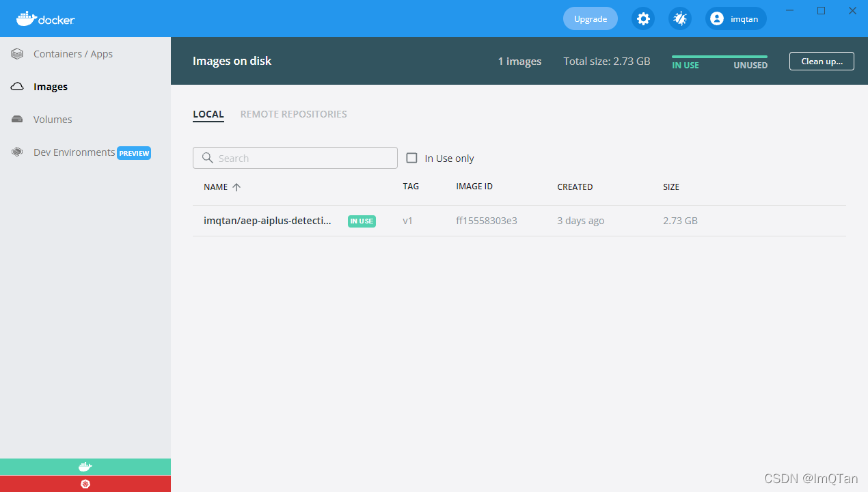The width and height of the screenshot is (868, 492).
Task: Open Troubleshoot using the bug icon
Action: click(x=680, y=18)
